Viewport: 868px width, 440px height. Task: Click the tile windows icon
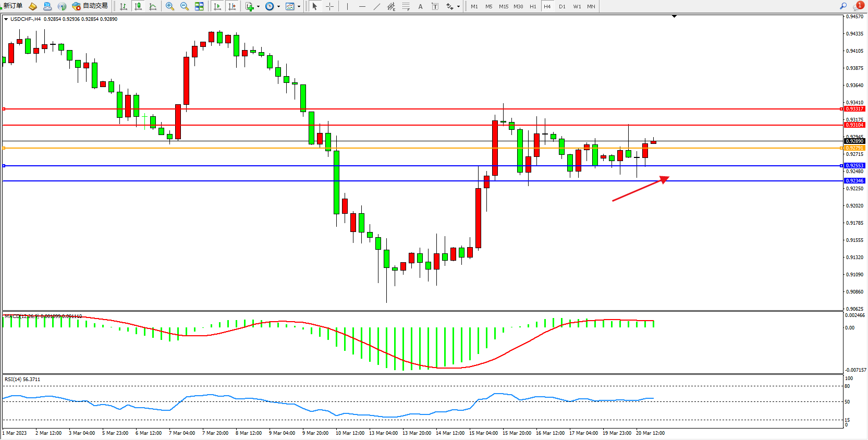pos(199,6)
